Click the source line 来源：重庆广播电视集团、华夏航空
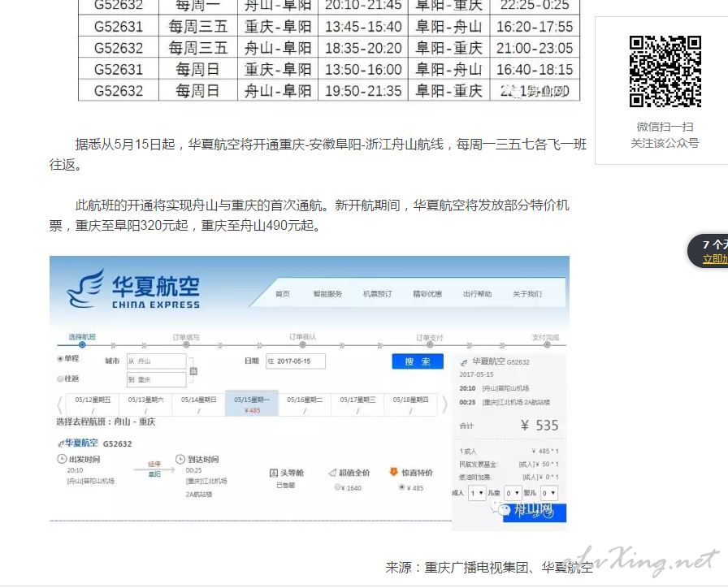Image resolution: width=728 pixels, height=588 pixels. click(489, 567)
